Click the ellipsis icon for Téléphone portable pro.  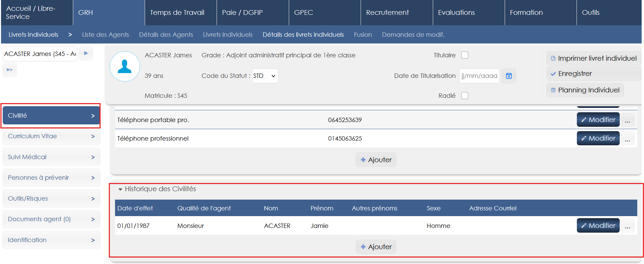pyautogui.click(x=627, y=120)
